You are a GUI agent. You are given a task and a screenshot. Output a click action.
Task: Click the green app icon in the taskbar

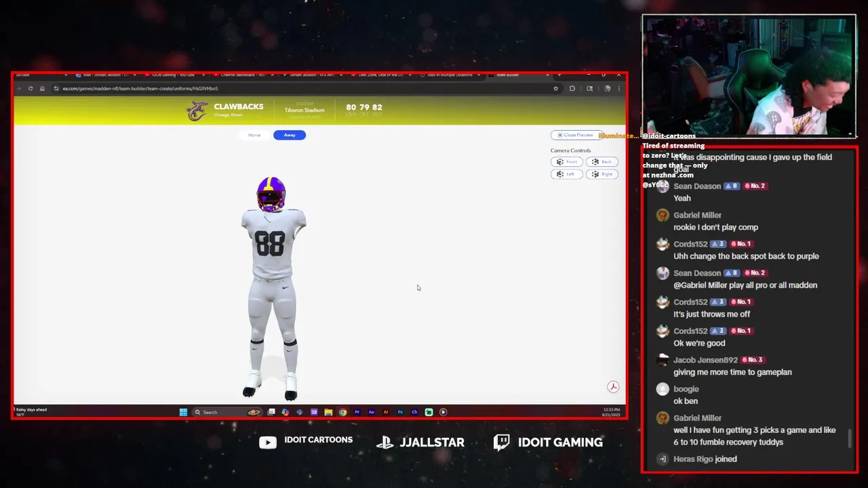[x=429, y=412]
